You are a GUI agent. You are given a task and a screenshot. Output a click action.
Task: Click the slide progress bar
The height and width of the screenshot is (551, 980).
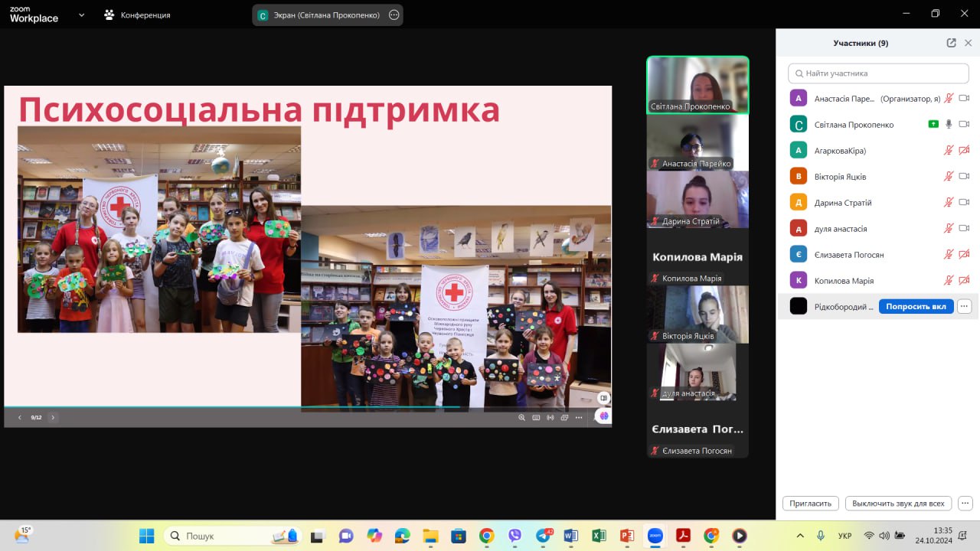[230, 407]
